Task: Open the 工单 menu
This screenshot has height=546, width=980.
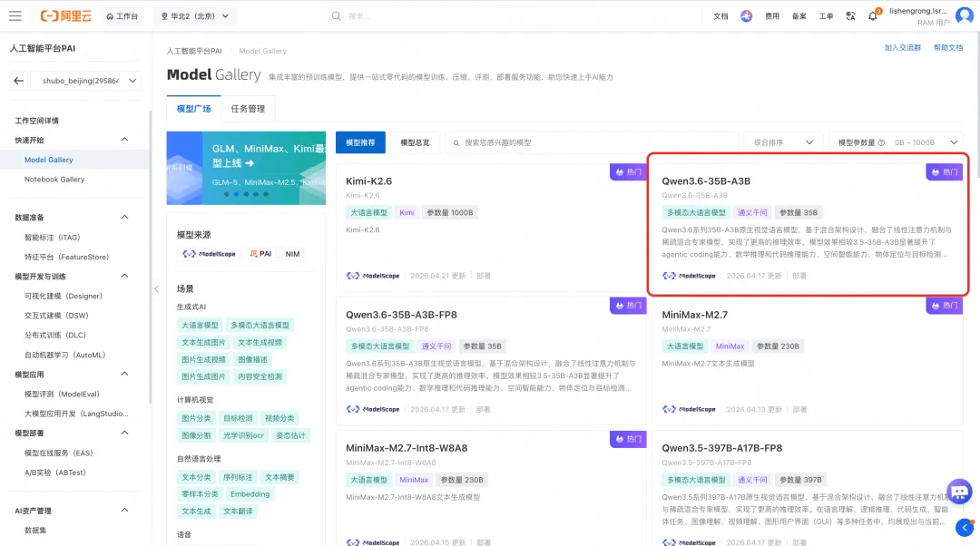Action: pyautogui.click(x=826, y=16)
